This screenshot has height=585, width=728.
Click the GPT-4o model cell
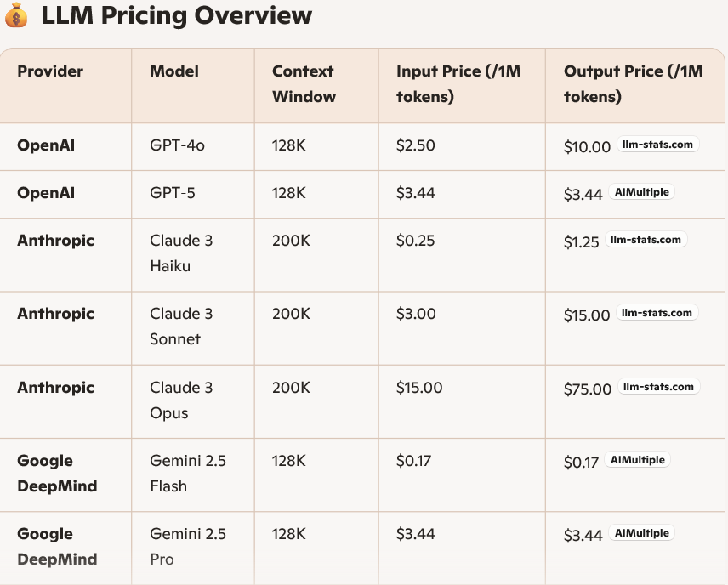(x=177, y=145)
